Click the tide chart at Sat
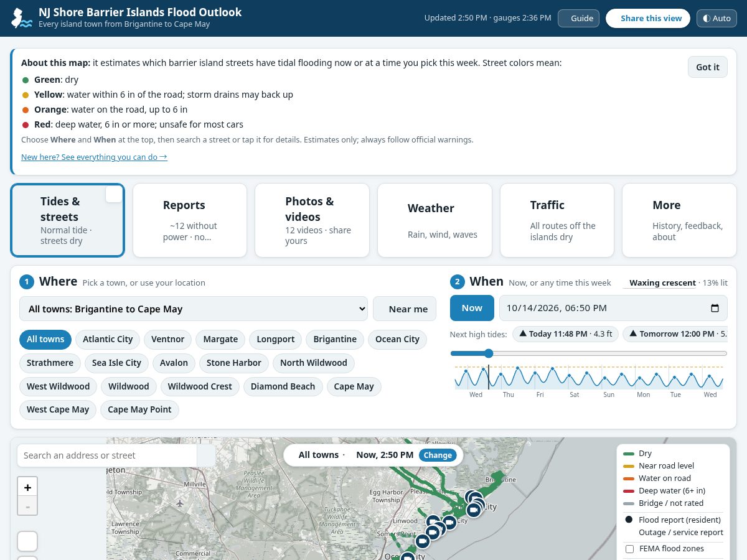The width and height of the screenshot is (747, 560). click(x=574, y=394)
